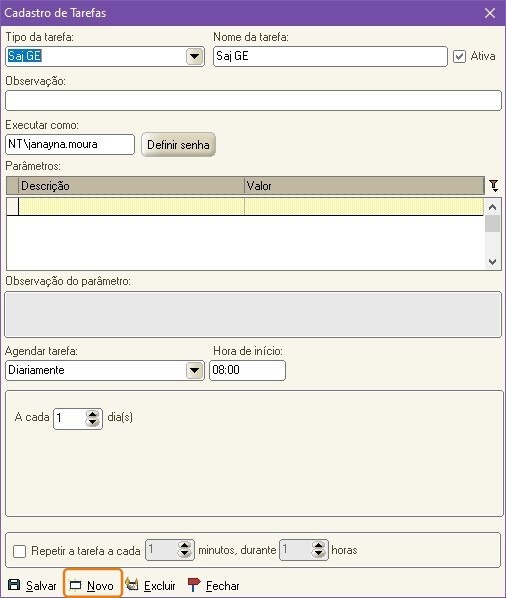Click the highlighted Valor cell in parameters

pos(364,206)
